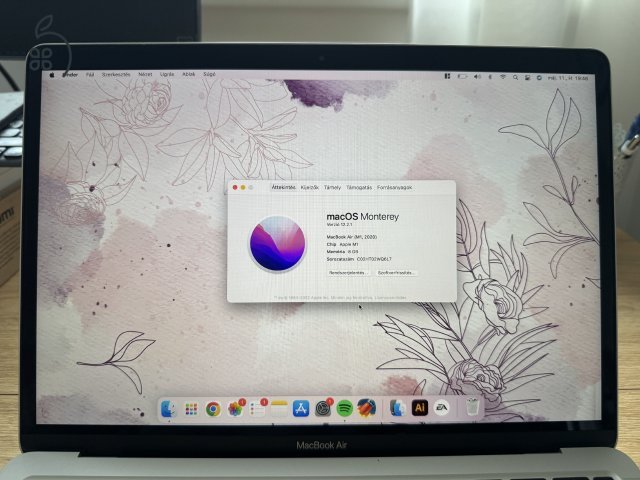Open the volume control in menu bar
This screenshot has width=640, height=480.
click(x=477, y=77)
